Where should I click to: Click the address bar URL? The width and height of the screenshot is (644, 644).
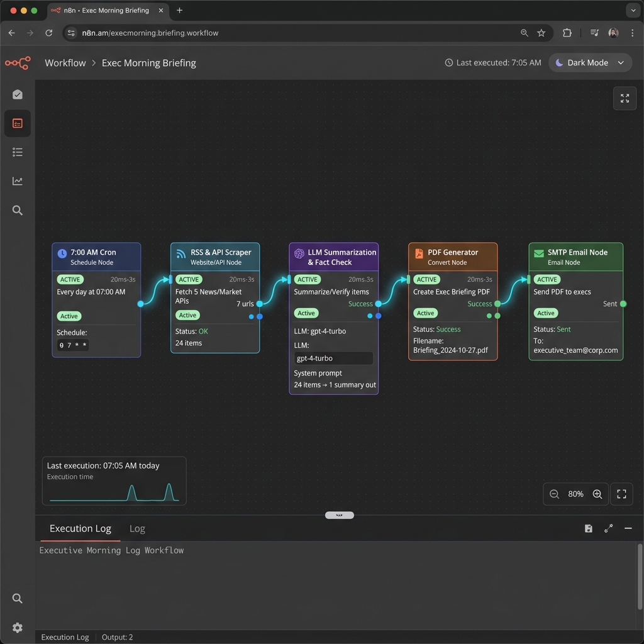[150, 33]
